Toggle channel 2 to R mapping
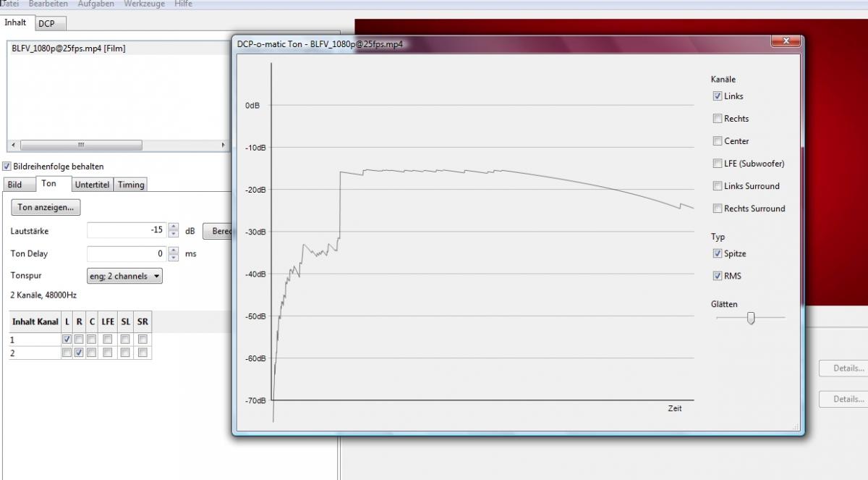This screenshot has width=868, height=480. (x=79, y=353)
